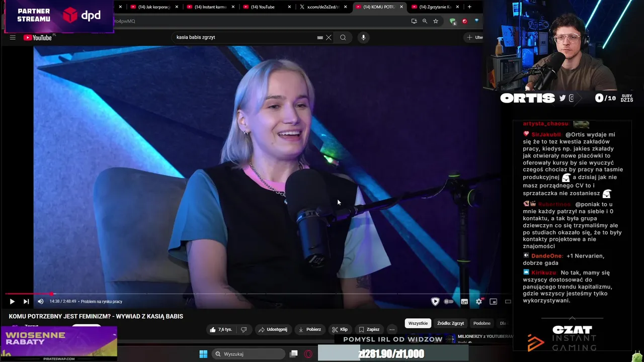Click the Twitter icon beside ORTIS
Image resolution: width=644 pixels, height=362 pixels.
[x=562, y=99]
